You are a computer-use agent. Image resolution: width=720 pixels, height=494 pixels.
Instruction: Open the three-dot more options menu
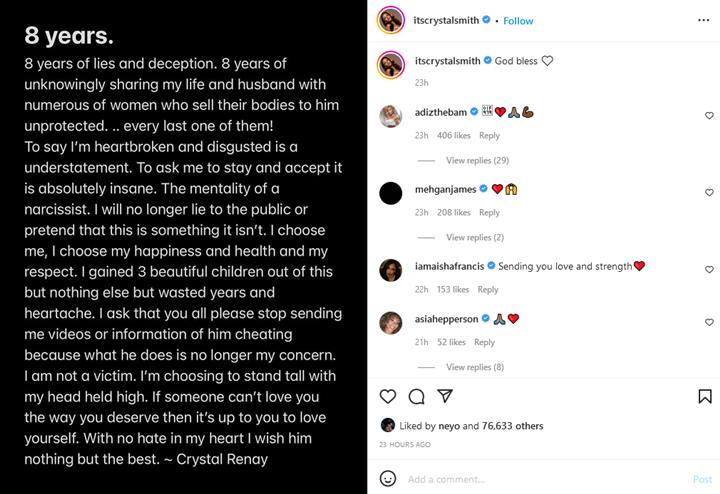click(x=703, y=20)
